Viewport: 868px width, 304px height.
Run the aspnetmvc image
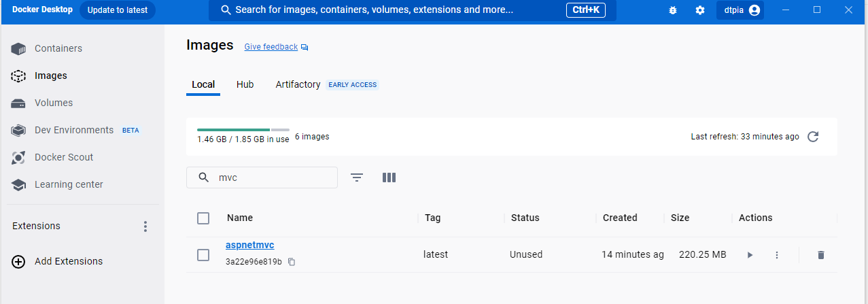pyautogui.click(x=750, y=255)
